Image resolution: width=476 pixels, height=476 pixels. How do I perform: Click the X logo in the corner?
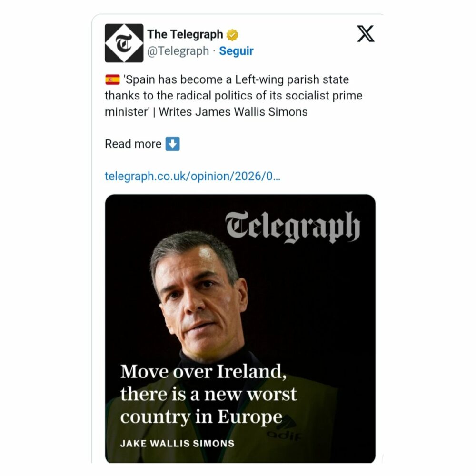pos(366,34)
